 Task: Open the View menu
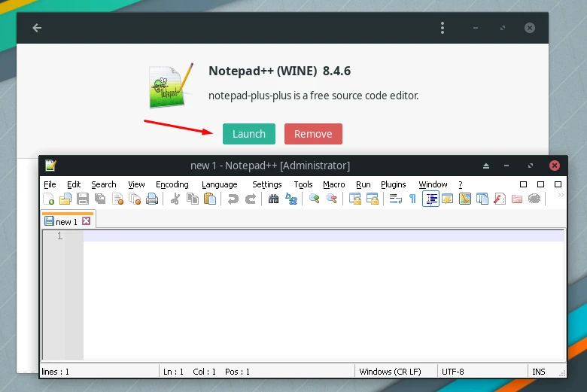pyautogui.click(x=136, y=184)
